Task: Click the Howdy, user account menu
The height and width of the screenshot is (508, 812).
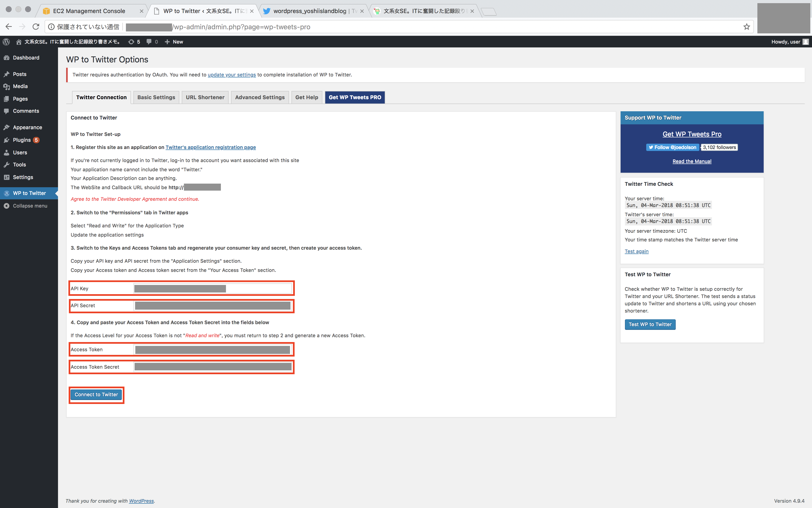Action: click(790, 42)
